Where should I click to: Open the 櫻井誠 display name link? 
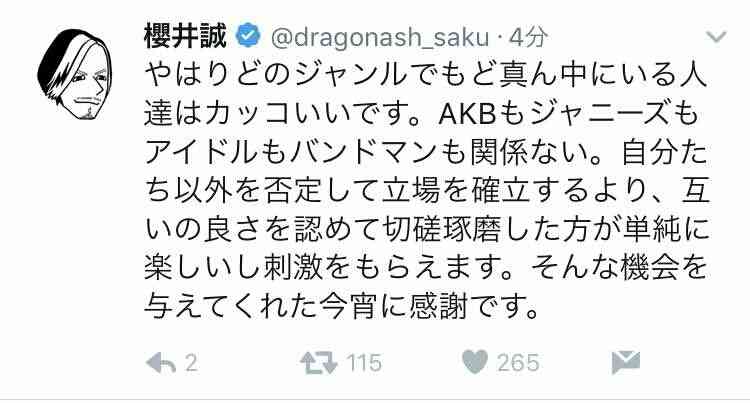(x=185, y=36)
